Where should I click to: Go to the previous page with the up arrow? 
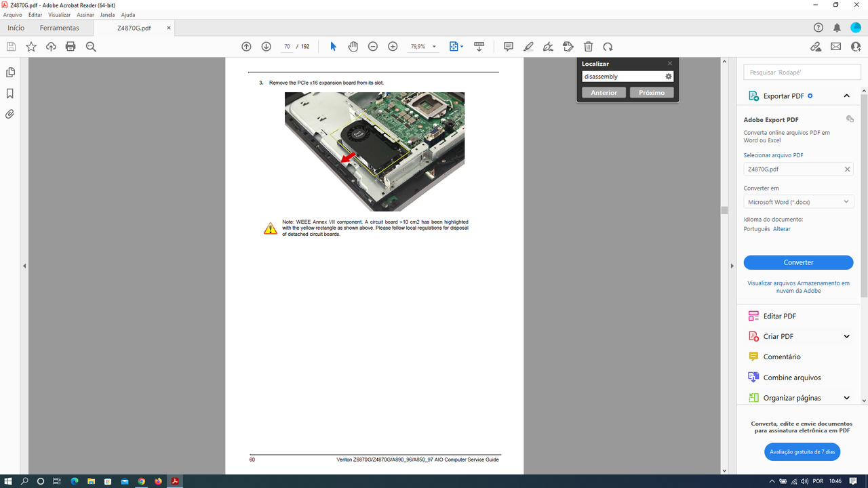246,47
